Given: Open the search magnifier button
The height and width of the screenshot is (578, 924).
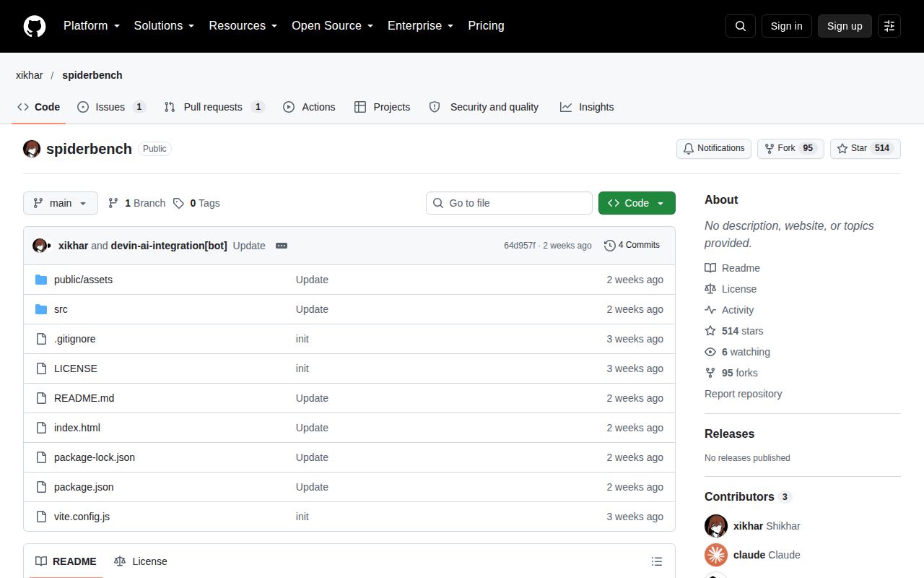Looking at the screenshot, I should click(741, 26).
